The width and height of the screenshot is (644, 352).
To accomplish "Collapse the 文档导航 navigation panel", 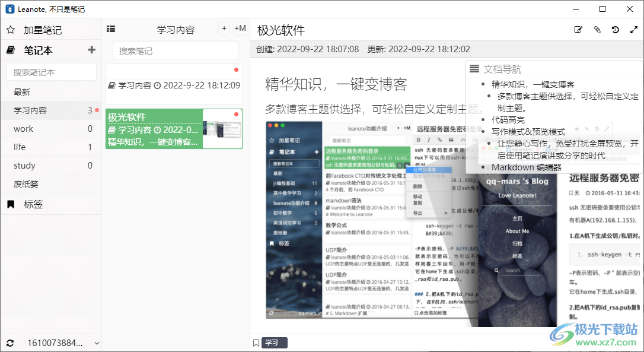I will click(474, 69).
